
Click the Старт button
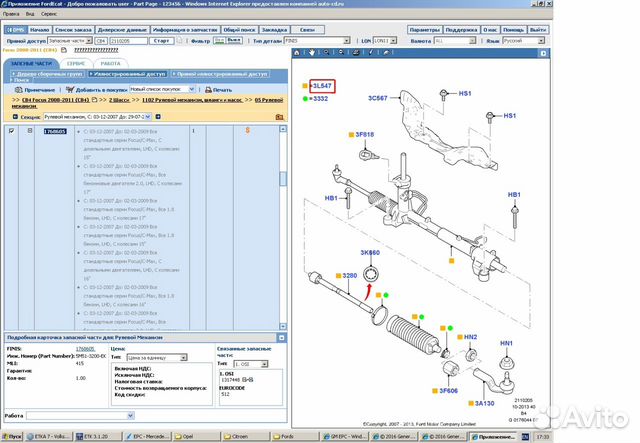click(162, 41)
